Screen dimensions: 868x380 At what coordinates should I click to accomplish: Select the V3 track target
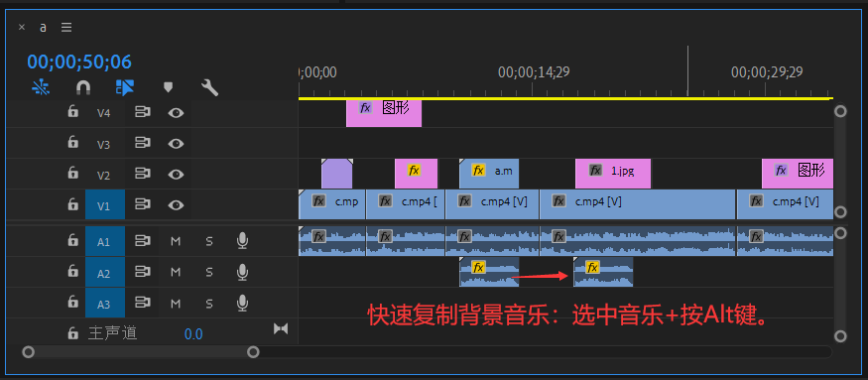[104, 145]
